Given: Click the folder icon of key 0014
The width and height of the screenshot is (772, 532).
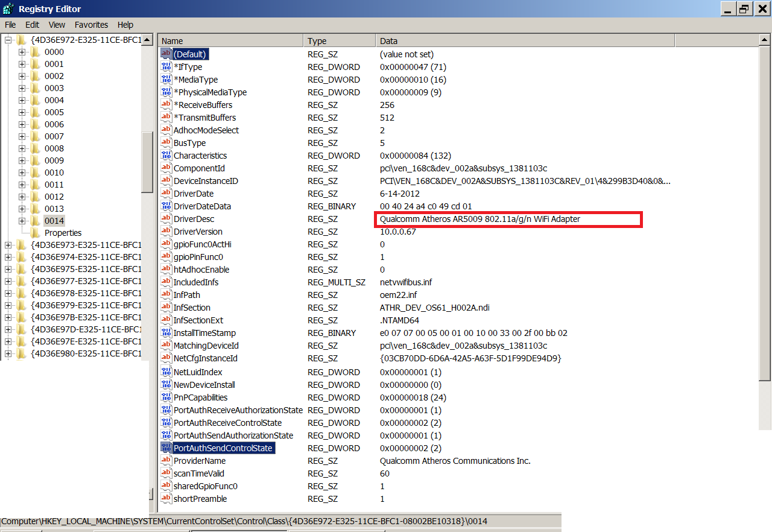Looking at the screenshot, I should point(36,221).
